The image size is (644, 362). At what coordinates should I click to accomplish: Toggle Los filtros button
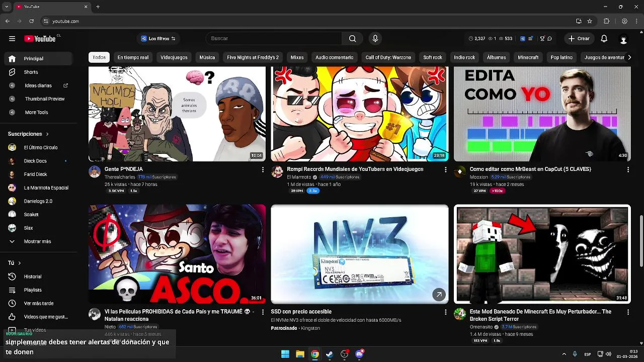(x=158, y=39)
